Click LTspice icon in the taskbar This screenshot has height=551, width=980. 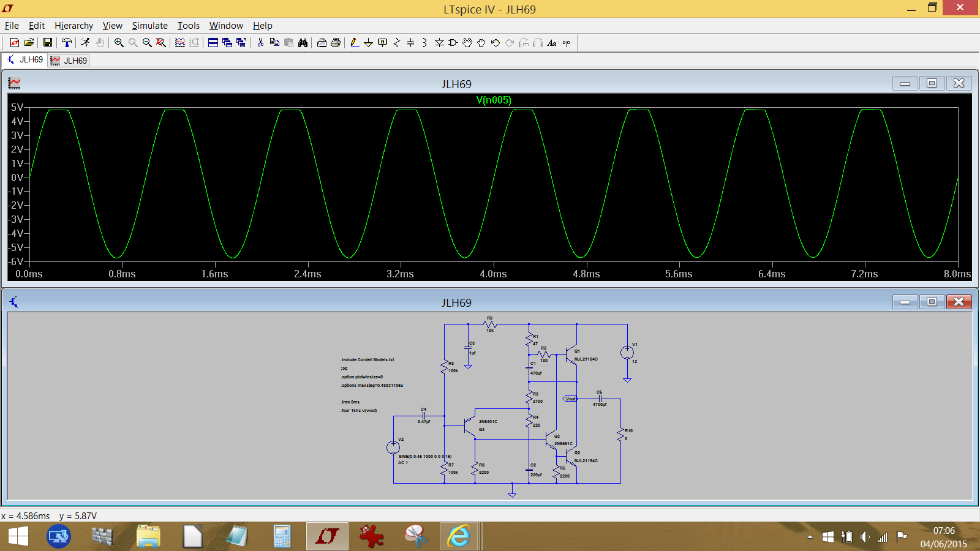pyautogui.click(x=327, y=537)
